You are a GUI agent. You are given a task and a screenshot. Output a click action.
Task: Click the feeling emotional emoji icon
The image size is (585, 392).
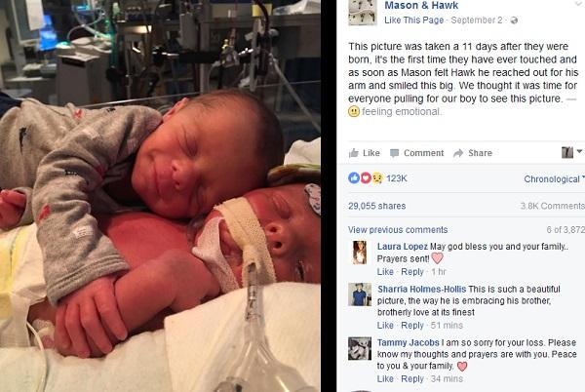pyautogui.click(x=354, y=111)
